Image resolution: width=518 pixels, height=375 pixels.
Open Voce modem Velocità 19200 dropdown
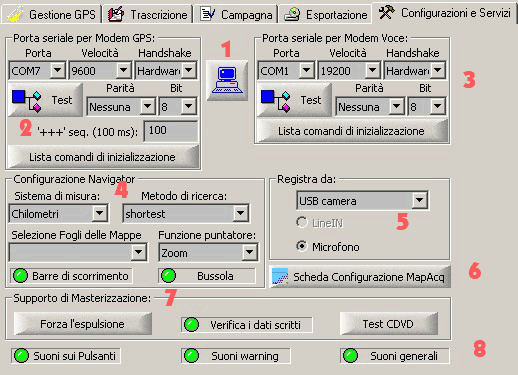coord(372,70)
